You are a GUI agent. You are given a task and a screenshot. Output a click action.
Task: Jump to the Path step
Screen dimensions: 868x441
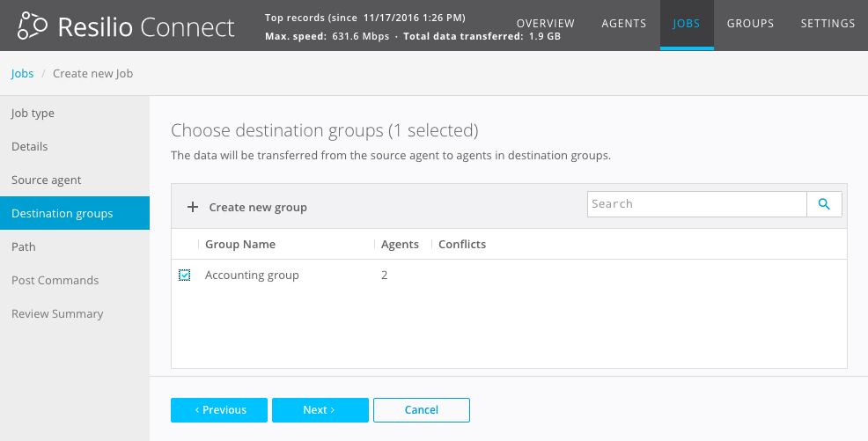24,247
